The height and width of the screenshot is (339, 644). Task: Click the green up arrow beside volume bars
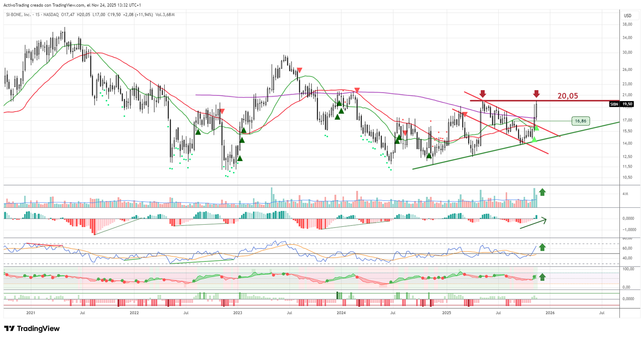(542, 192)
